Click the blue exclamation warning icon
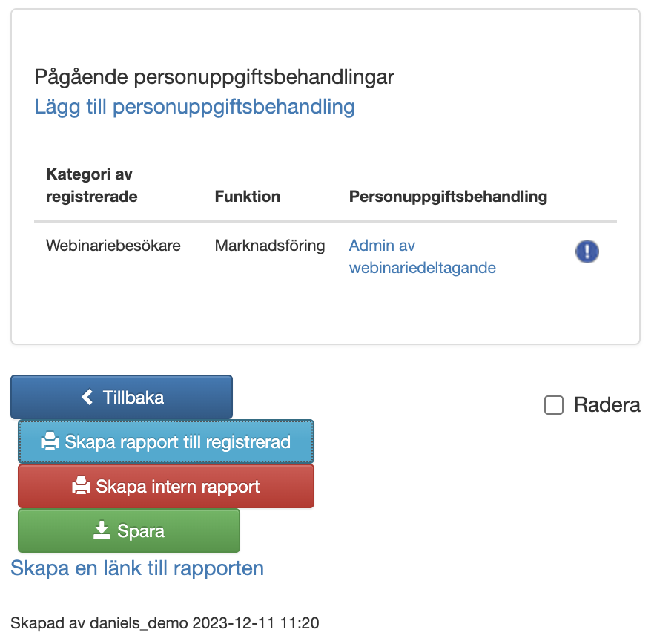The image size is (654, 644). (x=587, y=252)
